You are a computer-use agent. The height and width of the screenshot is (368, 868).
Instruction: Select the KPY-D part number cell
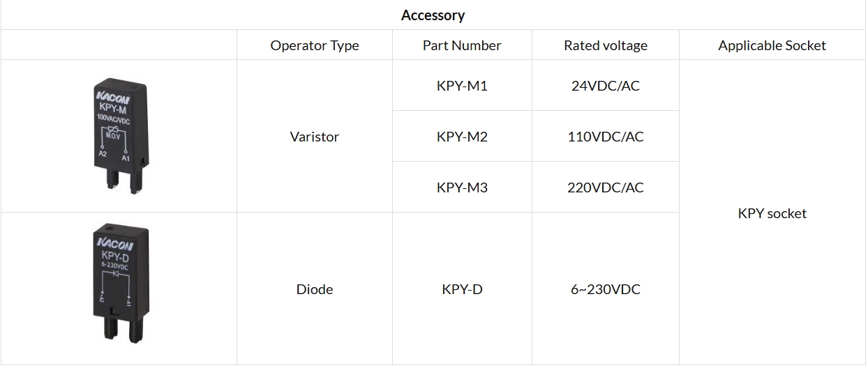[462, 289]
